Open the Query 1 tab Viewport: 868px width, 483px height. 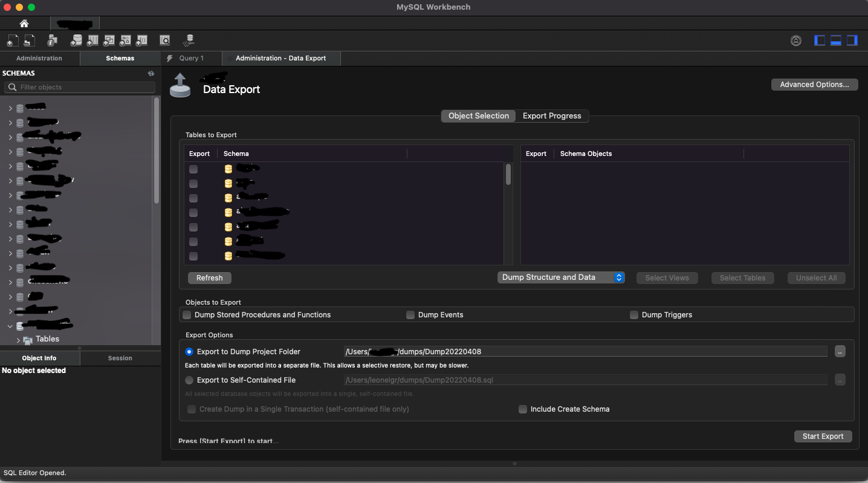(x=192, y=58)
